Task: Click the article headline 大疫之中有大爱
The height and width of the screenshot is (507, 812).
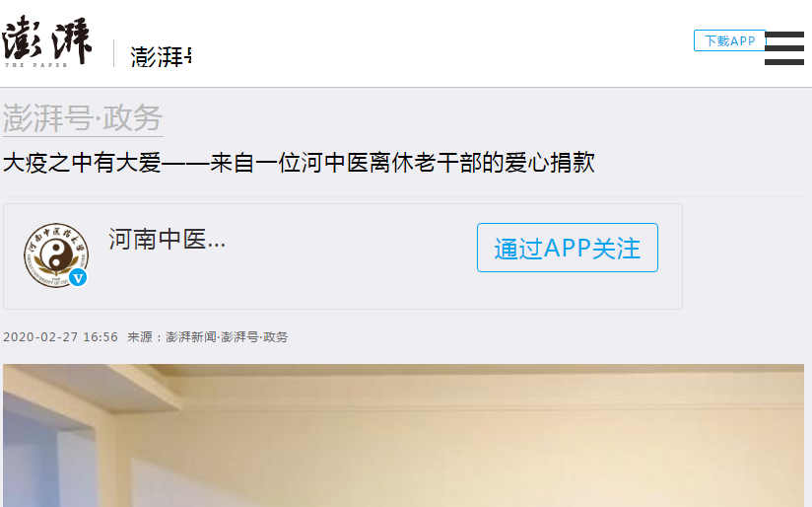Action: point(299,163)
